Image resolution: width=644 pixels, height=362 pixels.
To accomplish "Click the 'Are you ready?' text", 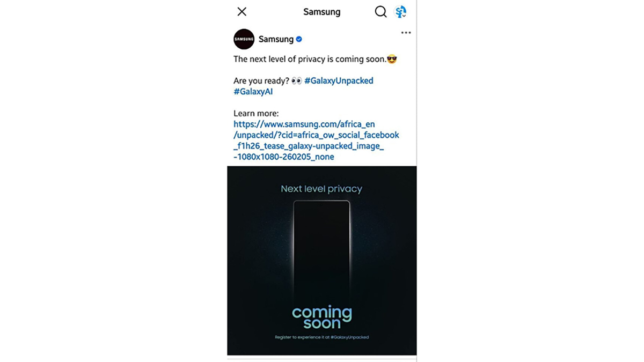I will [261, 81].
